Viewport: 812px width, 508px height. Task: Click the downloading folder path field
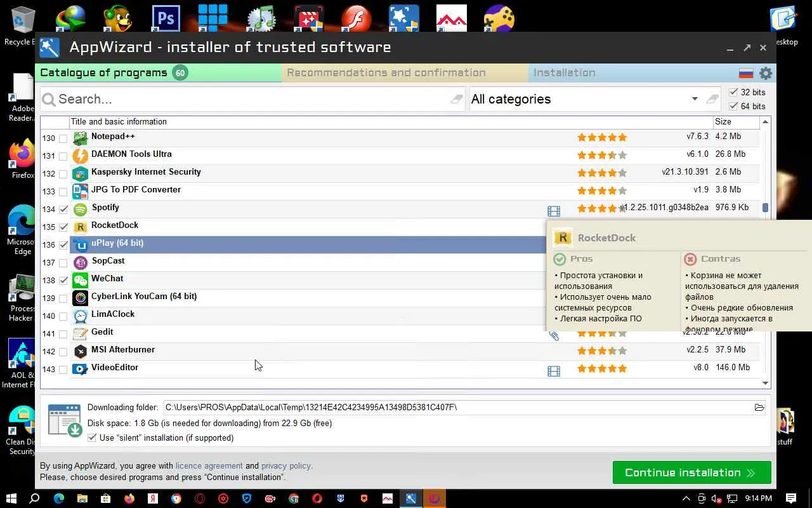click(x=458, y=408)
